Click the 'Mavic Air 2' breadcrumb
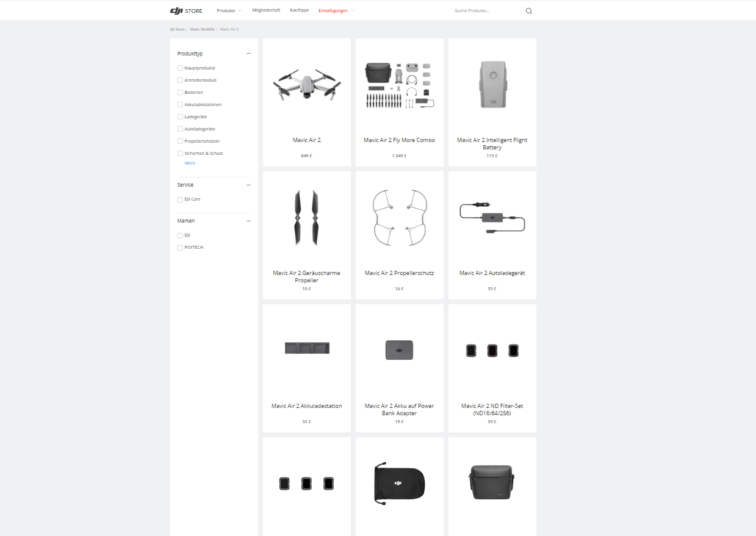The width and height of the screenshot is (756, 536). (x=229, y=29)
